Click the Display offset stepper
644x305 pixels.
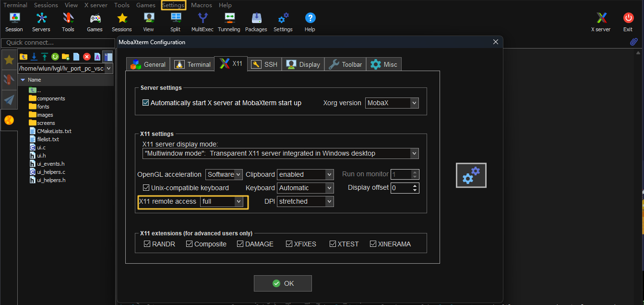pyautogui.click(x=416, y=188)
